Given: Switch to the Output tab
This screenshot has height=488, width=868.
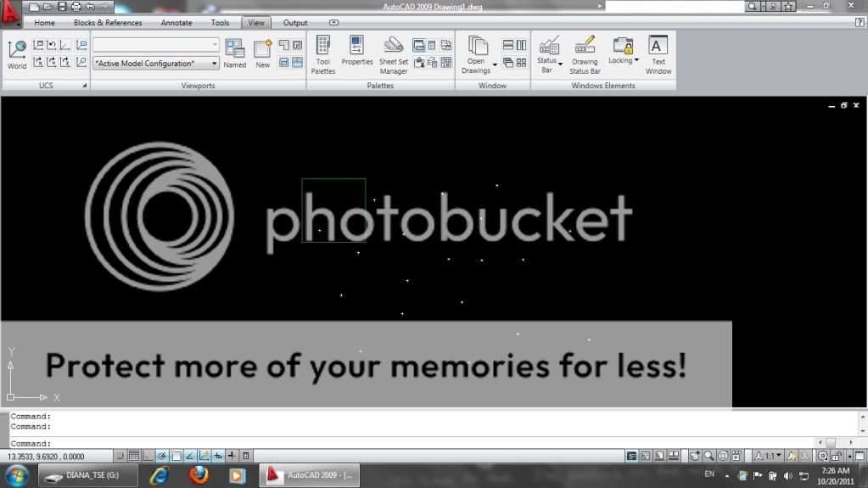Looking at the screenshot, I should click(x=295, y=23).
